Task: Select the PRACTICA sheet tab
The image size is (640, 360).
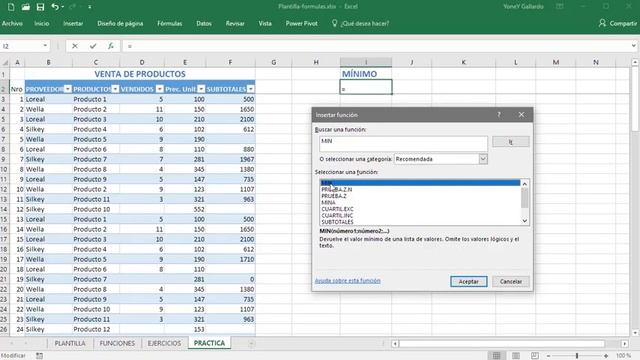Action: pyautogui.click(x=209, y=343)
